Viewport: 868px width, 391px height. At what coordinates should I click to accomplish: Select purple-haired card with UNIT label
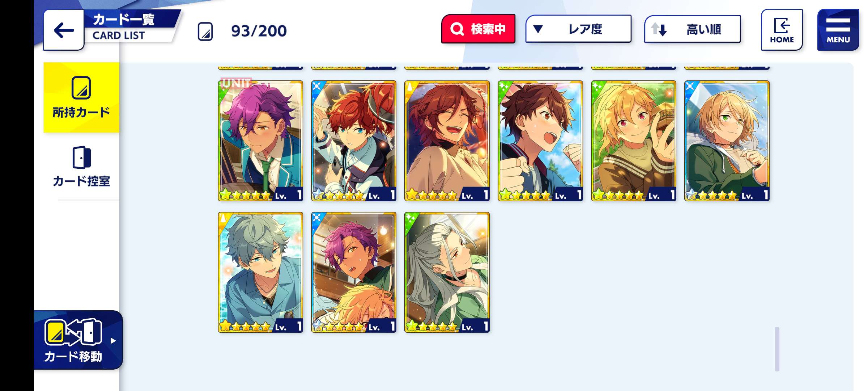260,141
